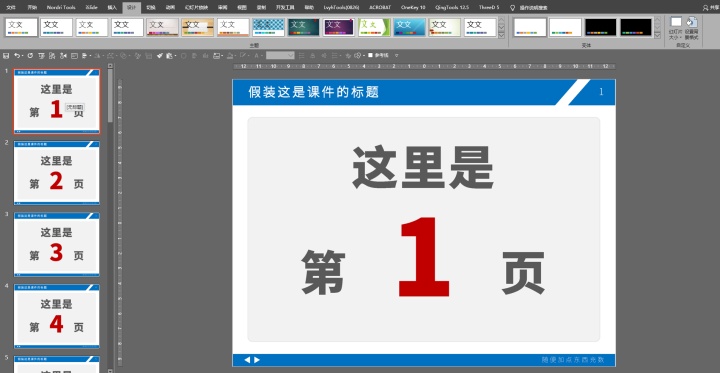Apply the first white Office theme

coord(21,27)
